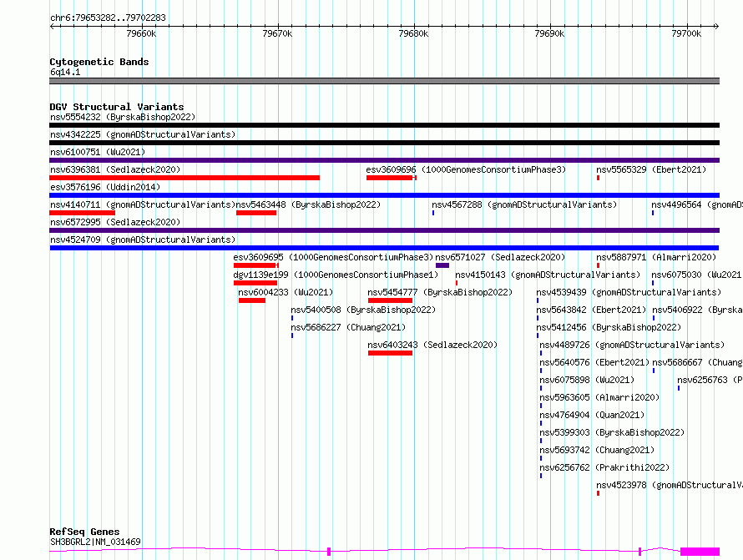Click the DGV Structural Variants track title
The image size is (743, 560).
117,107
